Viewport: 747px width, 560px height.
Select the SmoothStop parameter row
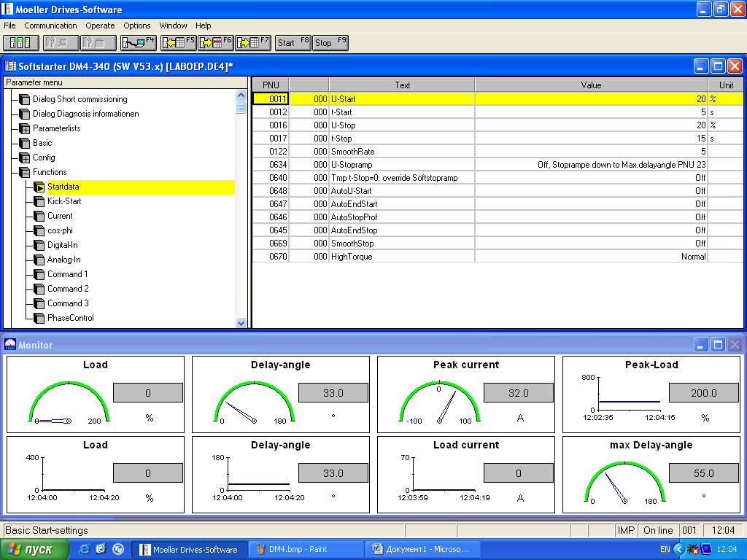coord(498,244)
